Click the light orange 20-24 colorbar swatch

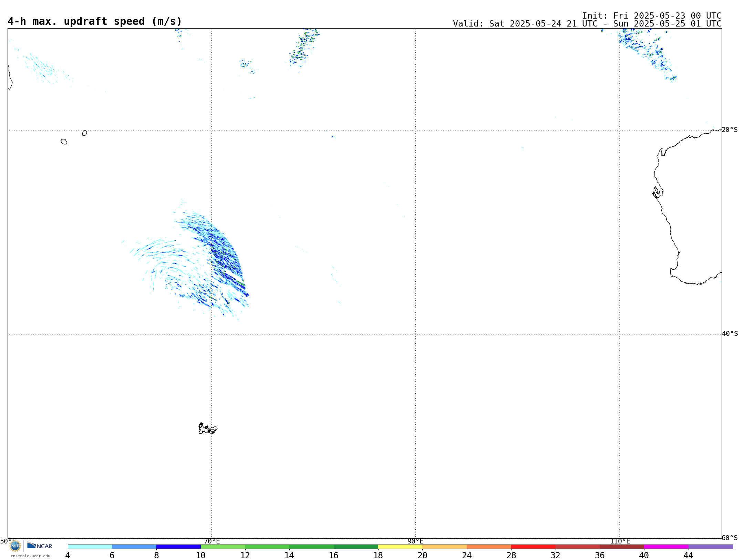pyautogui.click(x=445, y=547)
